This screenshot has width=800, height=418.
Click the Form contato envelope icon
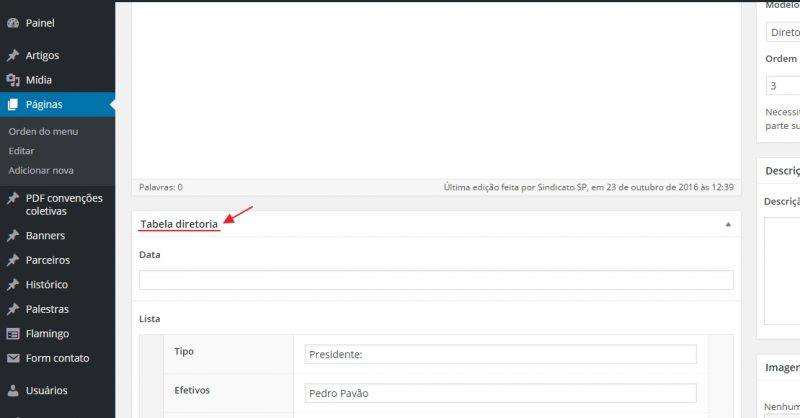click(x=13, y=358)
